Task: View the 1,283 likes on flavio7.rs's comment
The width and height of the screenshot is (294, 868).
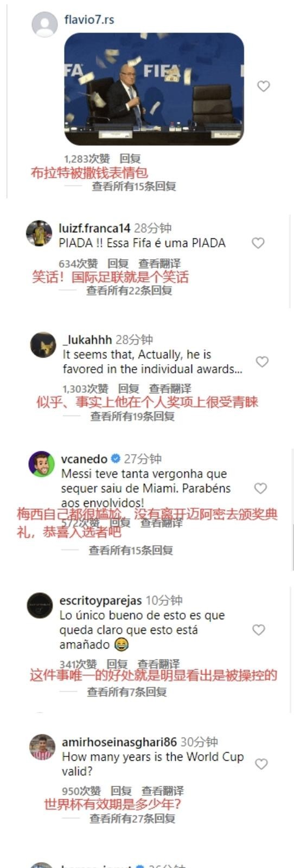Action: coord(87,159)
